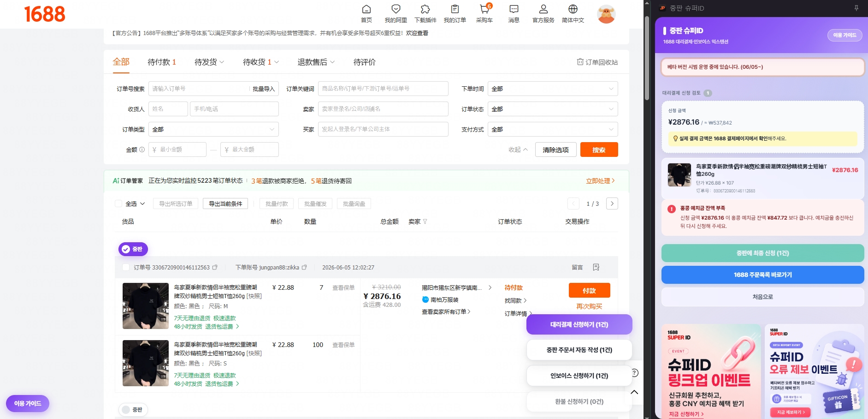Click 南柏万服装 chat icon

tap(425, 299)
